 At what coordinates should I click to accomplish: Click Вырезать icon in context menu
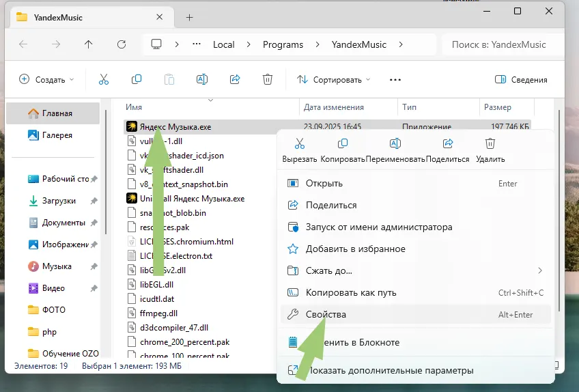[299, 144]
